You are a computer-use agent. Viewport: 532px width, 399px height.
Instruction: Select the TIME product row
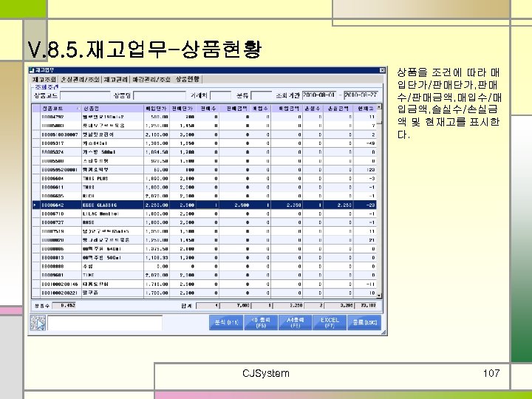point(204,275)
